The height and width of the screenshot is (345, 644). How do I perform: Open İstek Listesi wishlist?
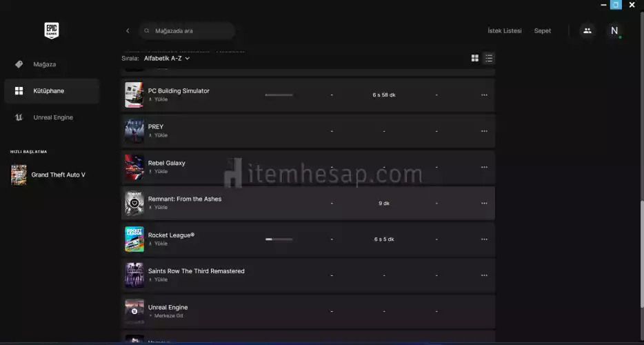point(504,30)
